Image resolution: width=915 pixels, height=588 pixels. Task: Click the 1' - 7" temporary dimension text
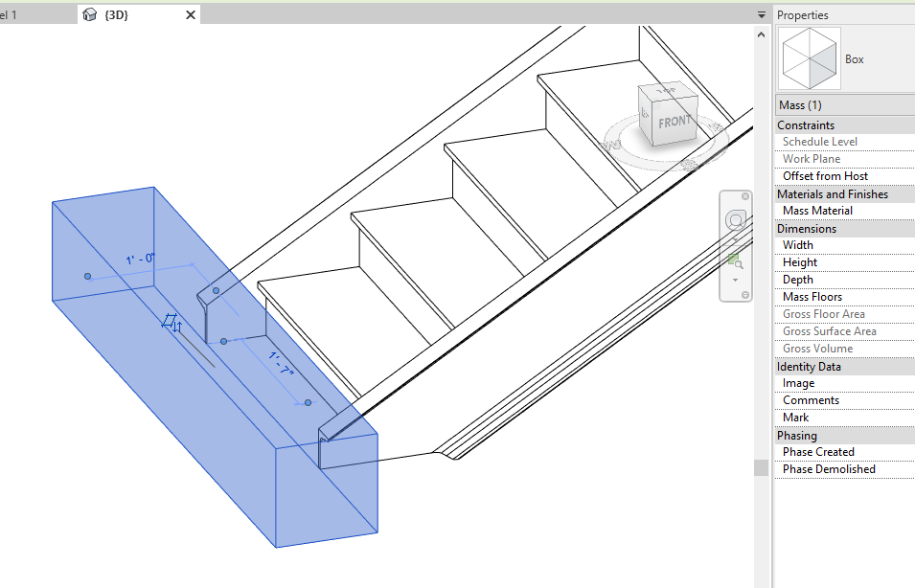282,363
